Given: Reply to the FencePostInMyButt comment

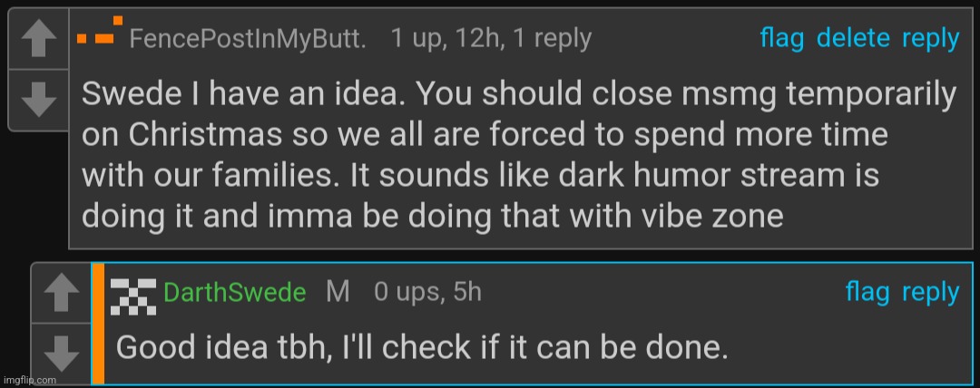Looking at the screenshot, I should tap(931, 39).
